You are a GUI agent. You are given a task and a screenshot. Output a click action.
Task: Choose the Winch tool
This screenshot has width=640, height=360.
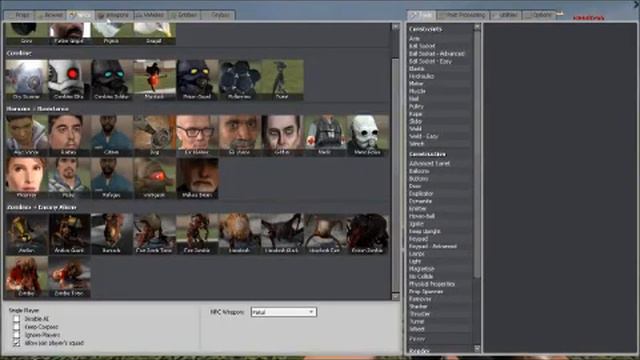pyautogui.click(x=440, y=144)
